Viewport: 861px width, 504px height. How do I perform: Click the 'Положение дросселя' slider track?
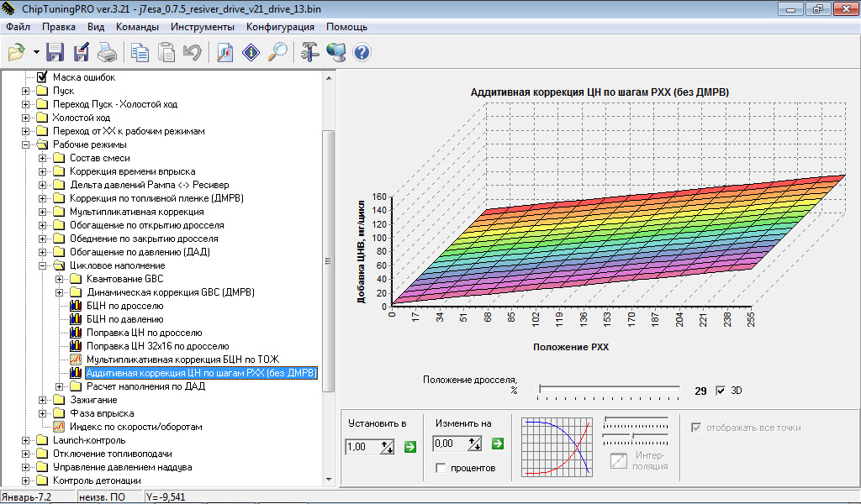[609, 390]
